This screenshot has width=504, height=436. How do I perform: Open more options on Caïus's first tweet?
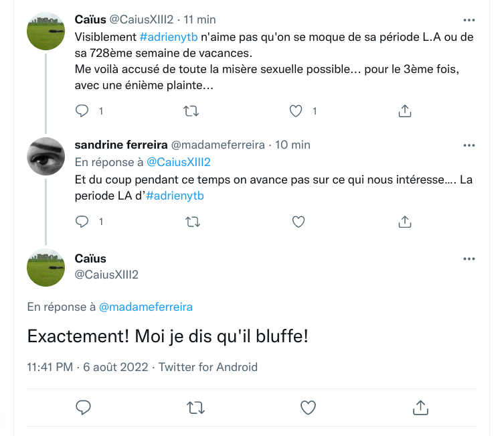point(469,20)
